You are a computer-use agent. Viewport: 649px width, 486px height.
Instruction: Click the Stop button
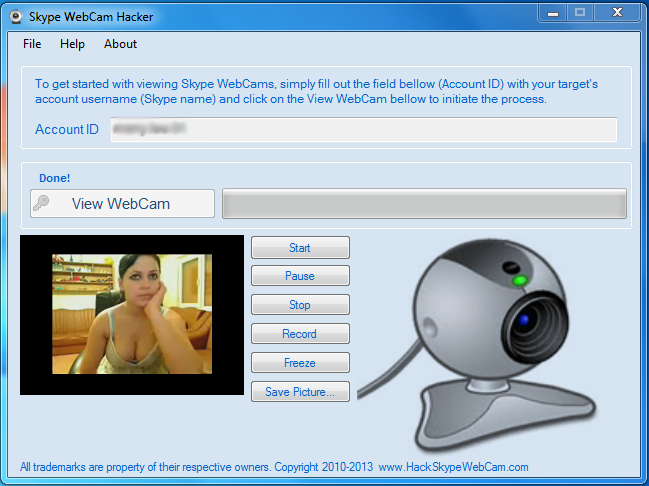click(300, 305)
